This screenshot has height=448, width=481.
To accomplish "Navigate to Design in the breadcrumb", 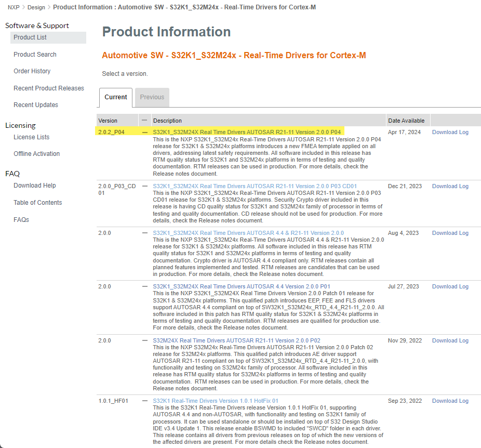I will 36,7.
